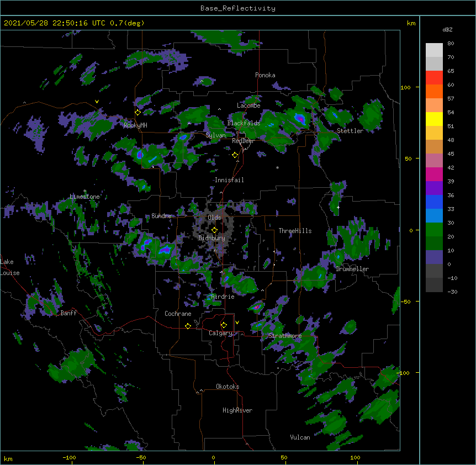
Task: Click the Lake Louise label
Action: click(x=10, y=267)
